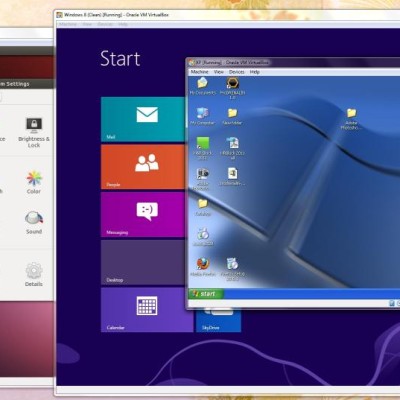Select the folder icon beside My Computer
Viewport: 400px width, 400px height.
pyautogui.click(x=232, y=116)
